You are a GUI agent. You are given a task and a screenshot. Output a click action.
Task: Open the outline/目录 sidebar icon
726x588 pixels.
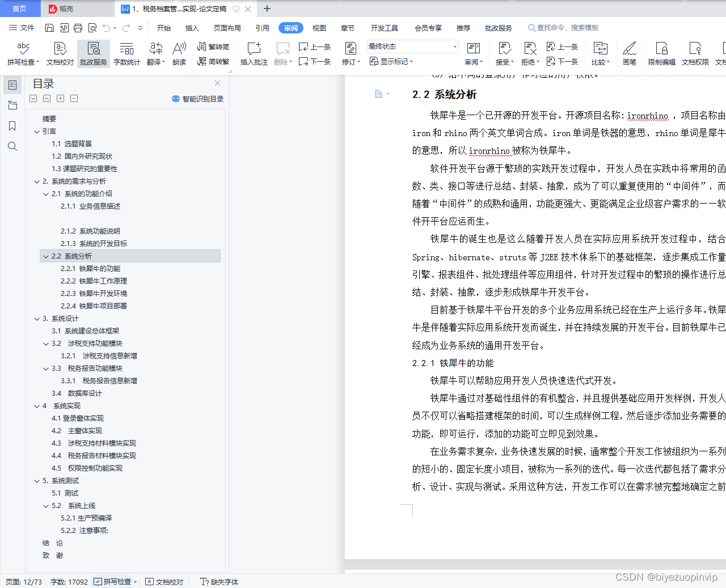click(12, 85)
